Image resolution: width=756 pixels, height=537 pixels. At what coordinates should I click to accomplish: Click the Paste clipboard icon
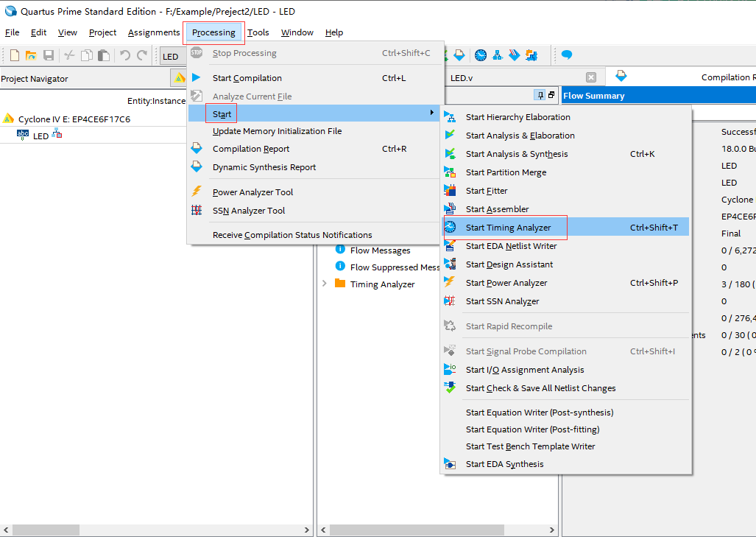coord(104,55)
